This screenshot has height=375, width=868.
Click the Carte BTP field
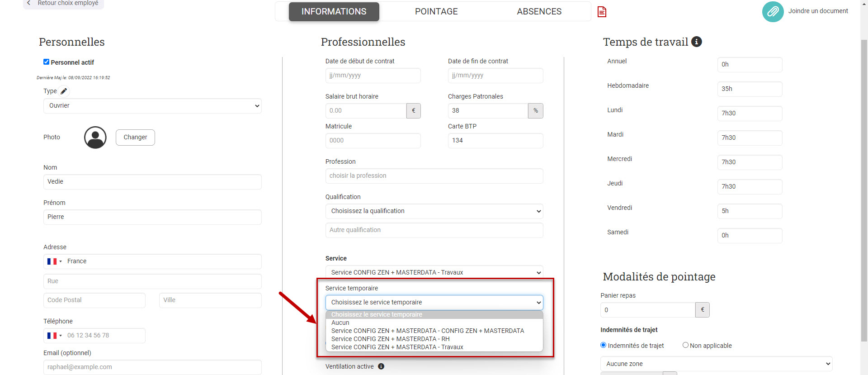tap(495, 141)
